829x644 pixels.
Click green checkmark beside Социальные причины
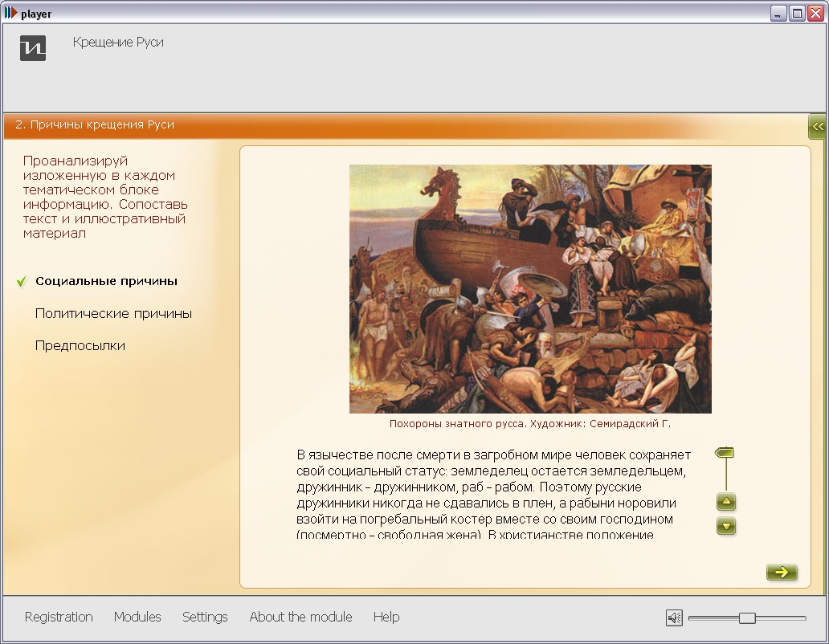point(22,281)
